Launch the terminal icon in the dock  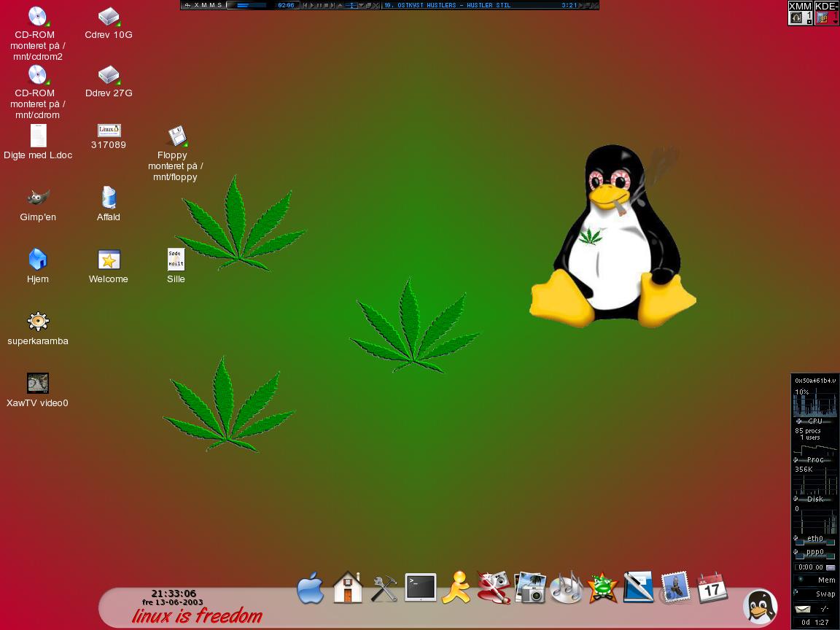pyautogui.click(x=421, y=587)
